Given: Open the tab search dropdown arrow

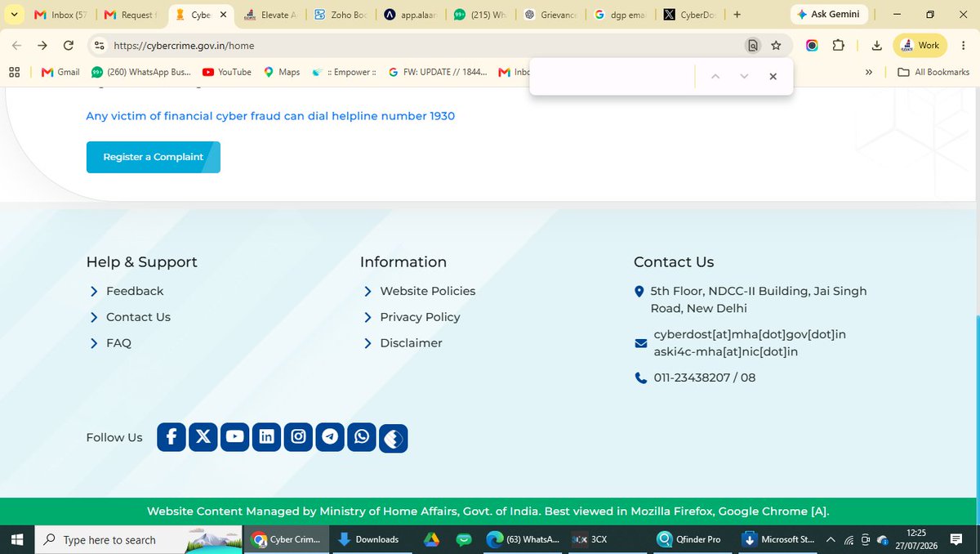Looking at the screenshot, I should pos(14,15).
